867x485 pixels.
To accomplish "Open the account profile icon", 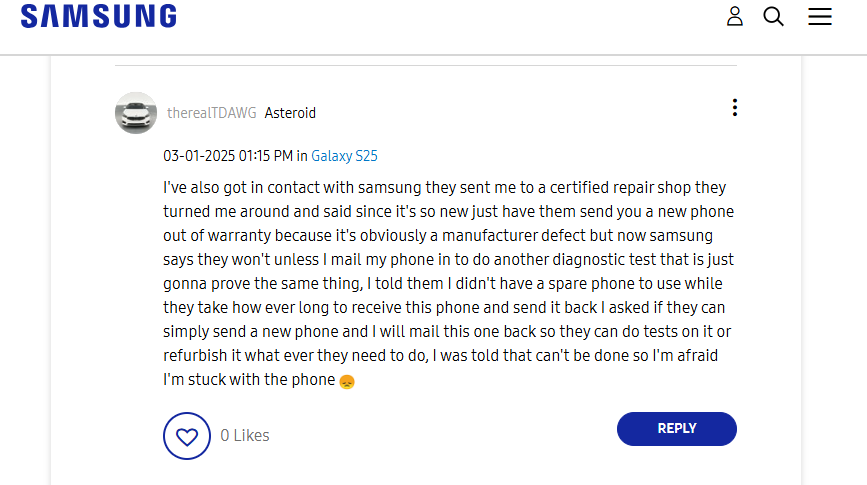I will tap(735, 16).
